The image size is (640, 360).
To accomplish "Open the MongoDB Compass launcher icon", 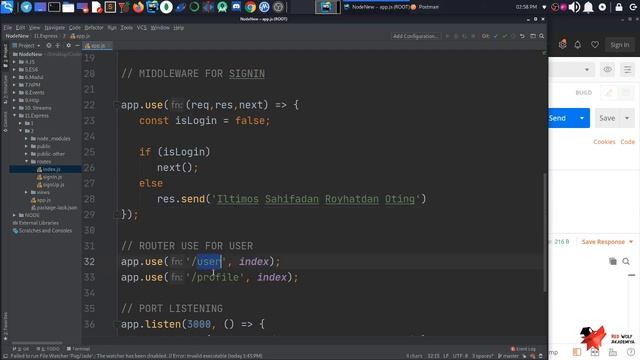I will [166, 7].
